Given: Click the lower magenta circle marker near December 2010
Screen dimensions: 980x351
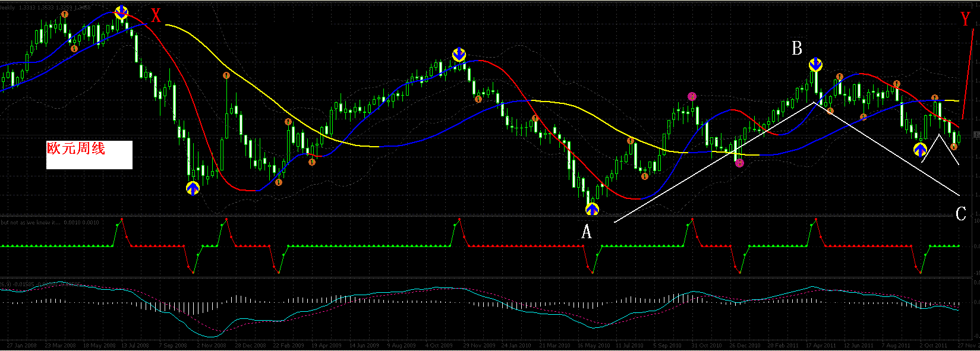Looking at the screenshot, I should click(x=739, y=163).
